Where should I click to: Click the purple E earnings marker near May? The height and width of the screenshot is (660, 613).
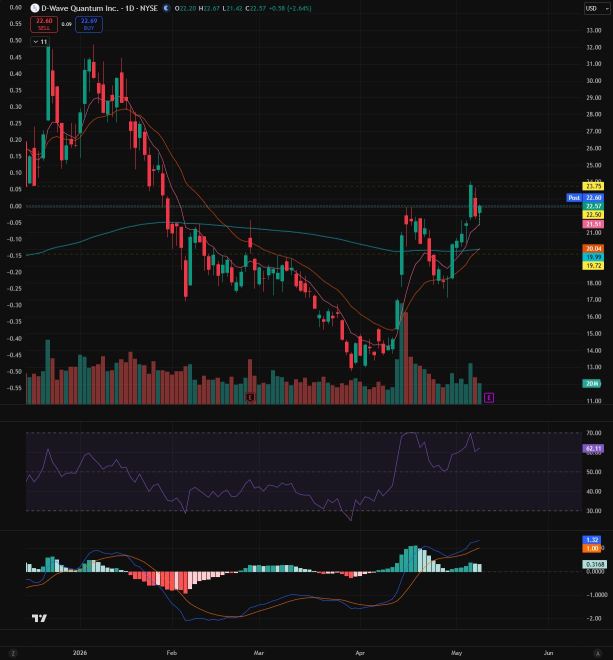(x=489, y=397)
